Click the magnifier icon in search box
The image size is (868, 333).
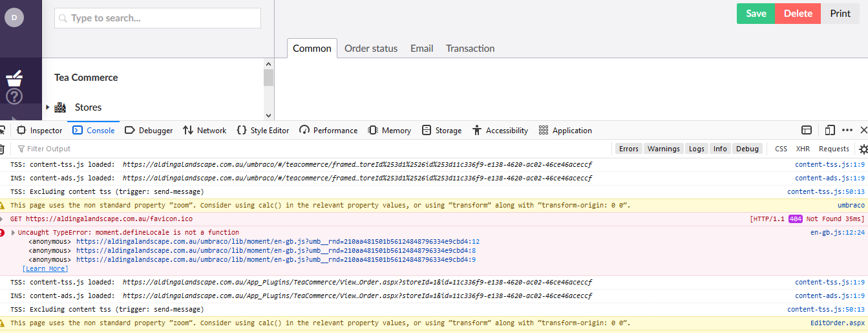tap(63, 18)
